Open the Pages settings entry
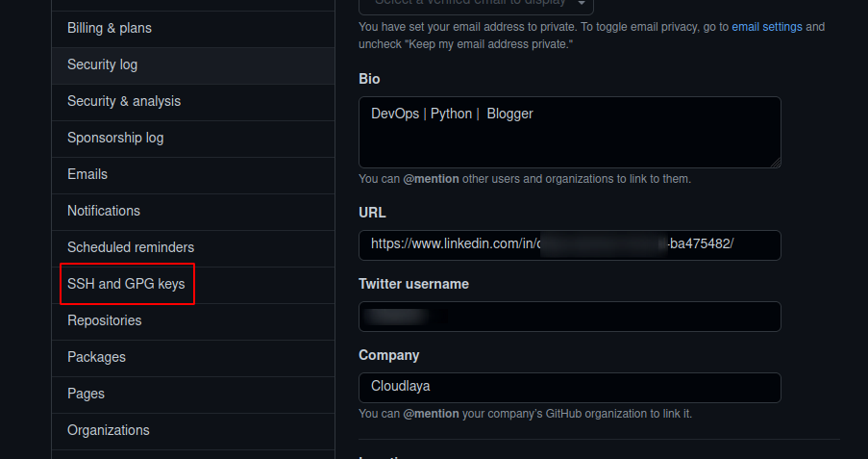Image resolution: width=868 pixels, height=459 pixels. (192, 395)
